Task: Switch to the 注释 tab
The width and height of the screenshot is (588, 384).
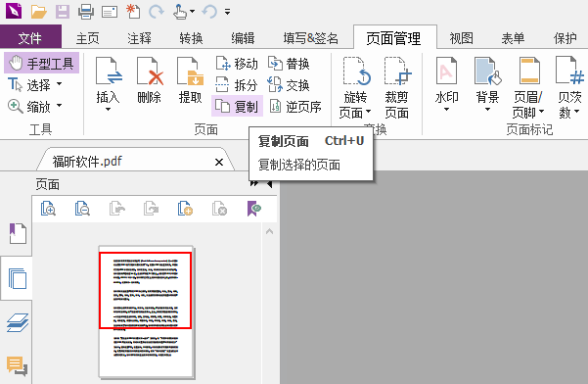Action: pyautogui.click(x=139, y=38)
